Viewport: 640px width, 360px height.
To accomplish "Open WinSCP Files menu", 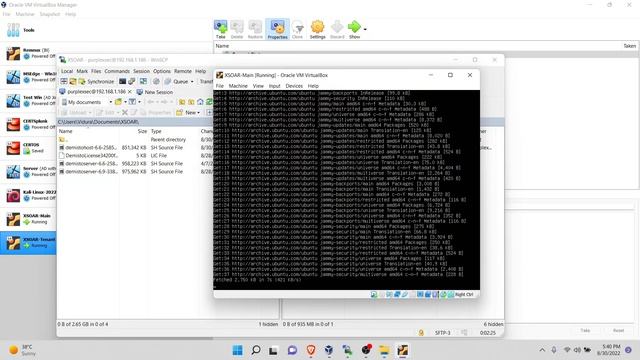I will (96, 71).
